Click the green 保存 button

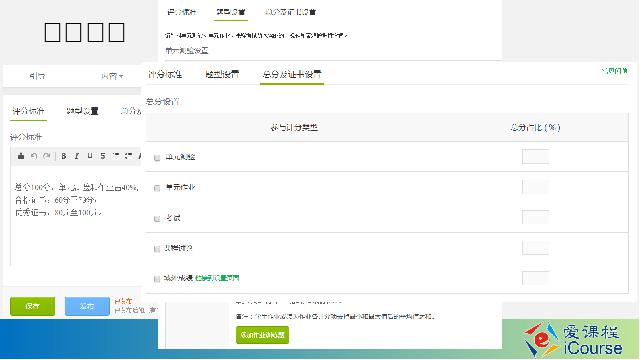coord(32,306)
